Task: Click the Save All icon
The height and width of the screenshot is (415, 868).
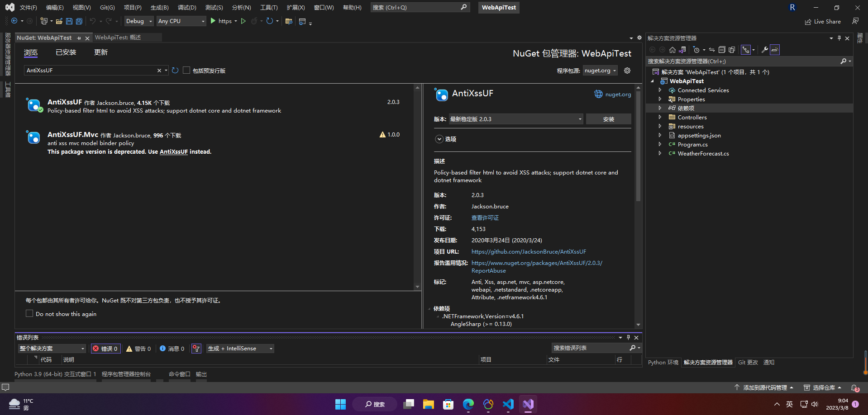Action: click(79, 21)
